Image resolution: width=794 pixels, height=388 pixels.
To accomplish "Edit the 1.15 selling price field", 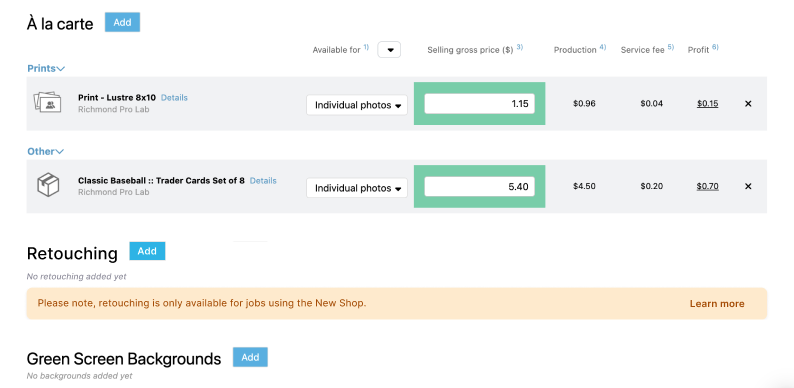I will (480, 104).
